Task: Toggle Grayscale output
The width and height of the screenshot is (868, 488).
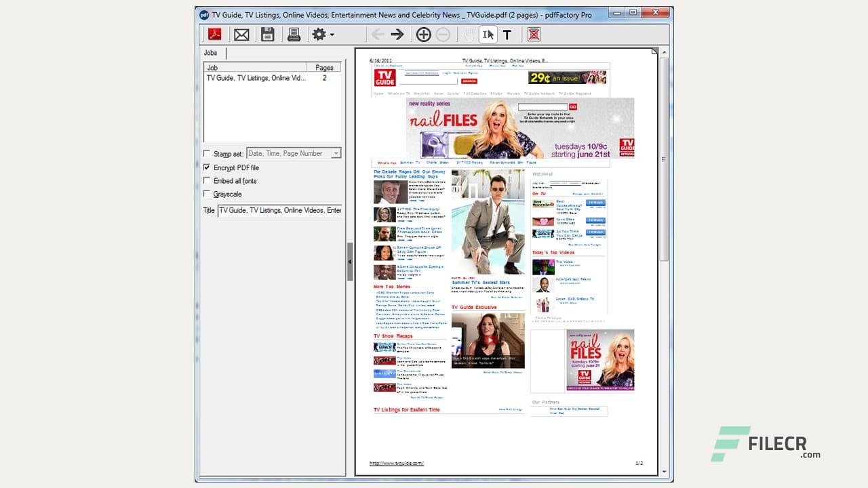Action: tap(207, 194)
